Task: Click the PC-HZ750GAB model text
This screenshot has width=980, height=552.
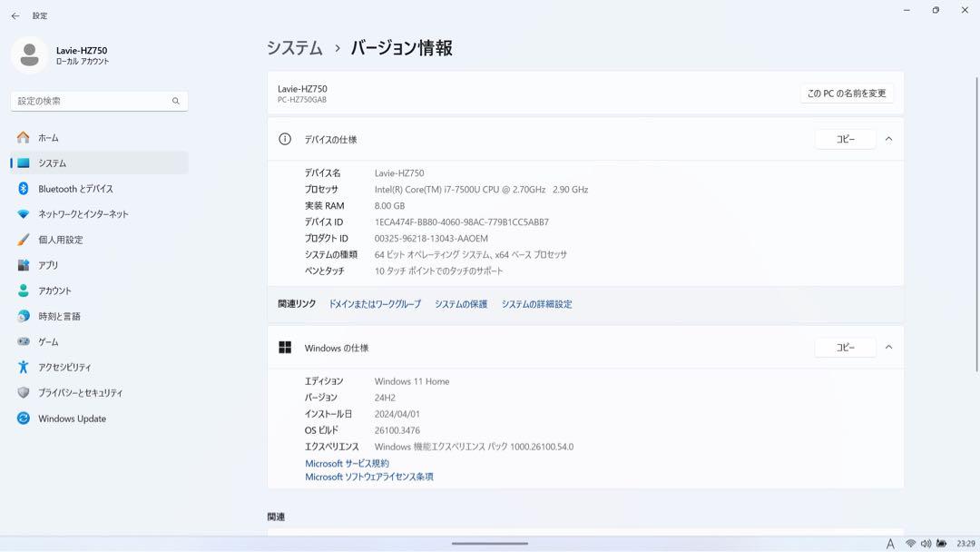Action: pyautogui.click(x=302, y=100)
